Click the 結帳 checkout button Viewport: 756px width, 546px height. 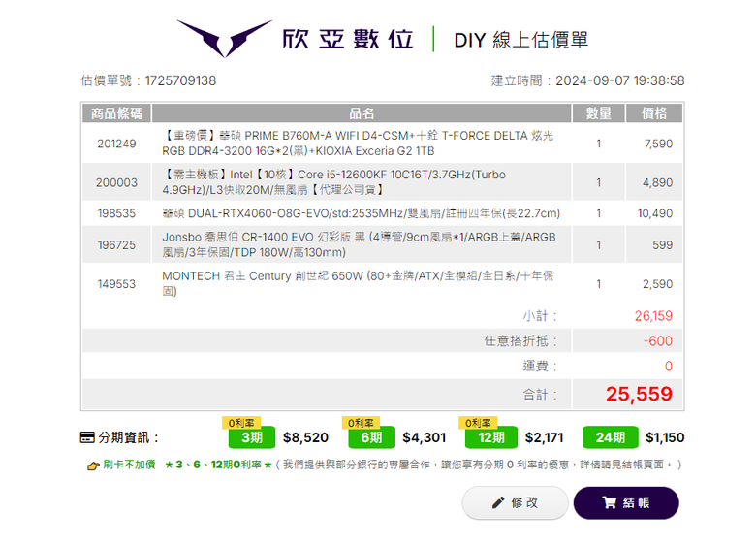(626, 502)
